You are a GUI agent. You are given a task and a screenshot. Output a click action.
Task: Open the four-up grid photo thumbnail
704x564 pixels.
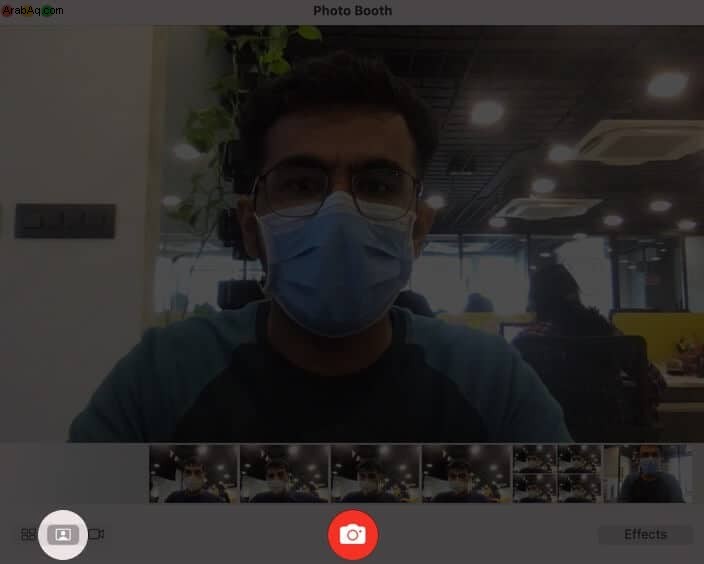coord(557,474)
